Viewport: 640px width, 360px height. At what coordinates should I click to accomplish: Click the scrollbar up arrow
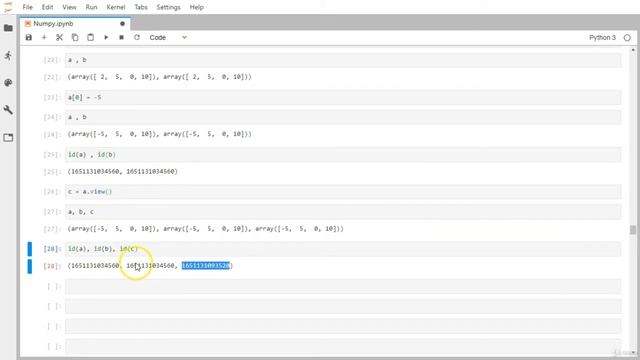tap(633, 50)
